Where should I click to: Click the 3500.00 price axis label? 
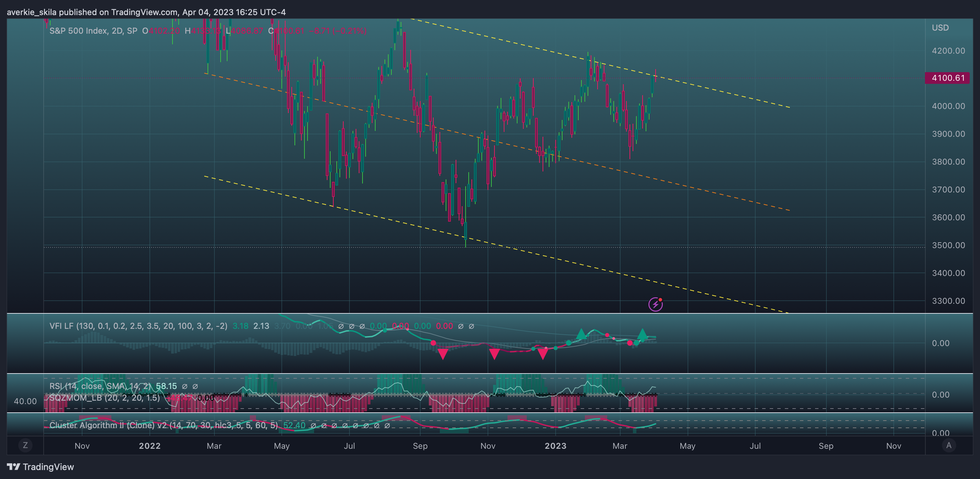pyautogui.click(x=948, y=245)
